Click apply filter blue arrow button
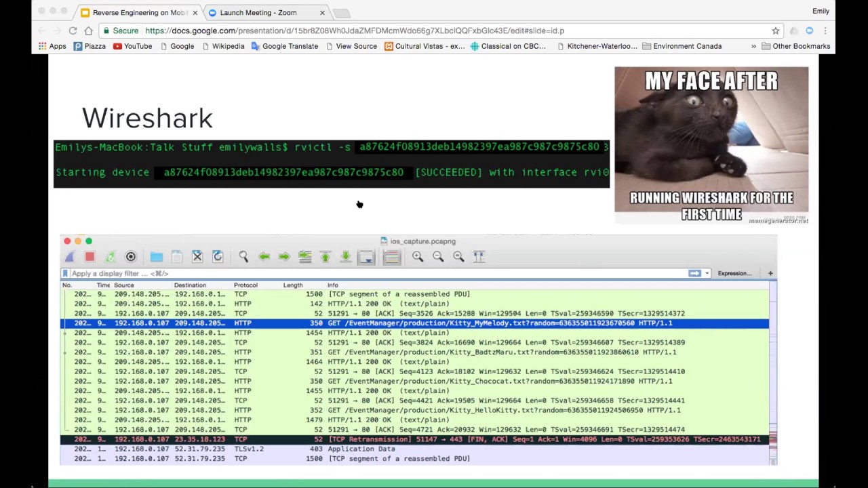The height and width of the screenshot is (488, 868). 694,273
